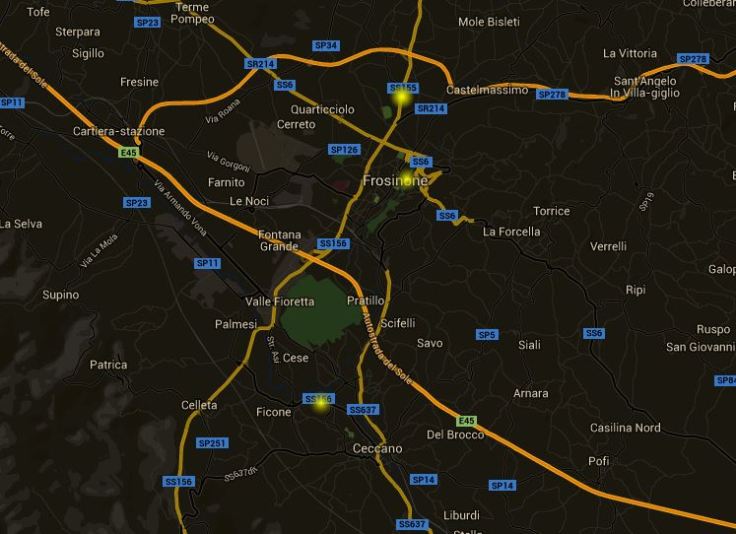The height and width of the screenshot is (534, 736).
Task: Click the green E45 shield near Del Brocco
Action: [x=467, y=421]
